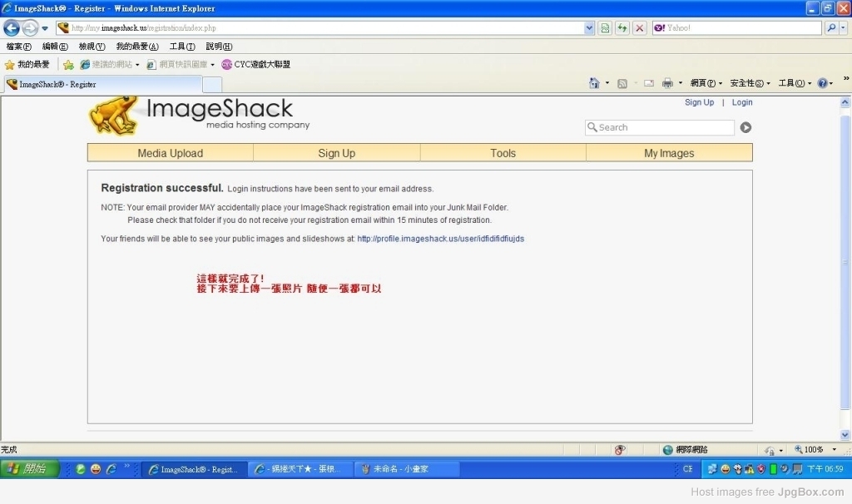
Task: Open the My Images tab
Action: [669, 153]
